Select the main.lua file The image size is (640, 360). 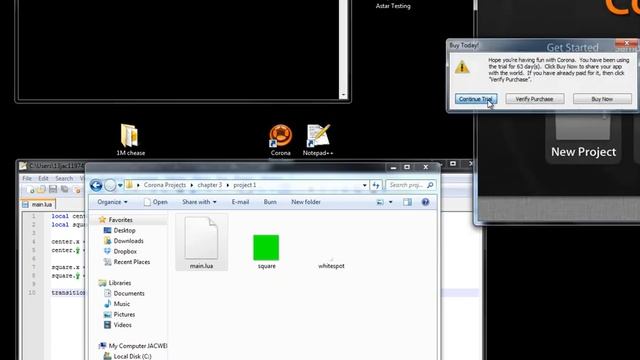pos(201,242)
